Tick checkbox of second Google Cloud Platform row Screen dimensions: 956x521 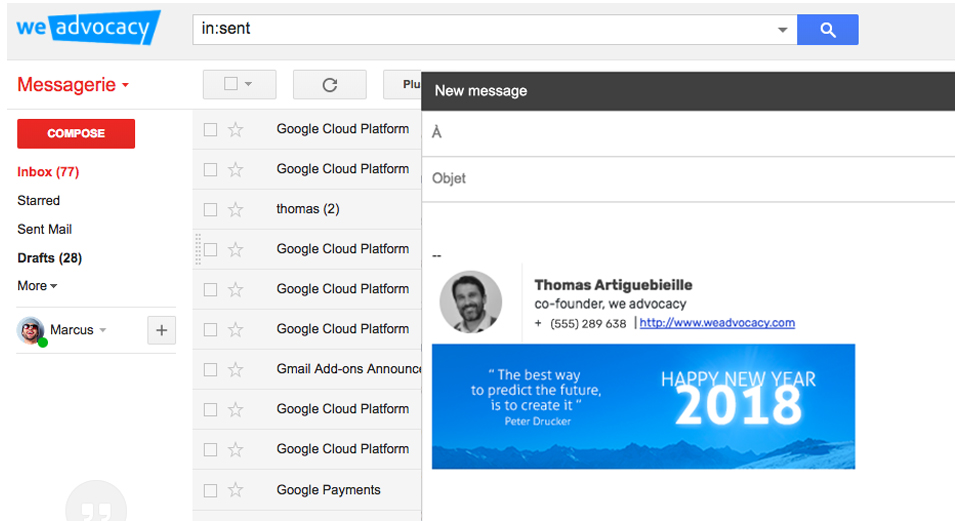click(x=210, y=169)
